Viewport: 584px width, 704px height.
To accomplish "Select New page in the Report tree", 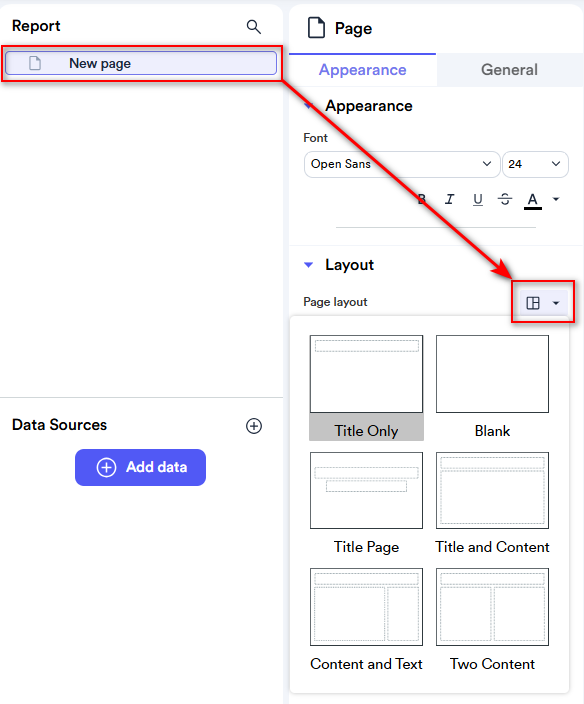I will pyautogui.click(x=141, y=63).
